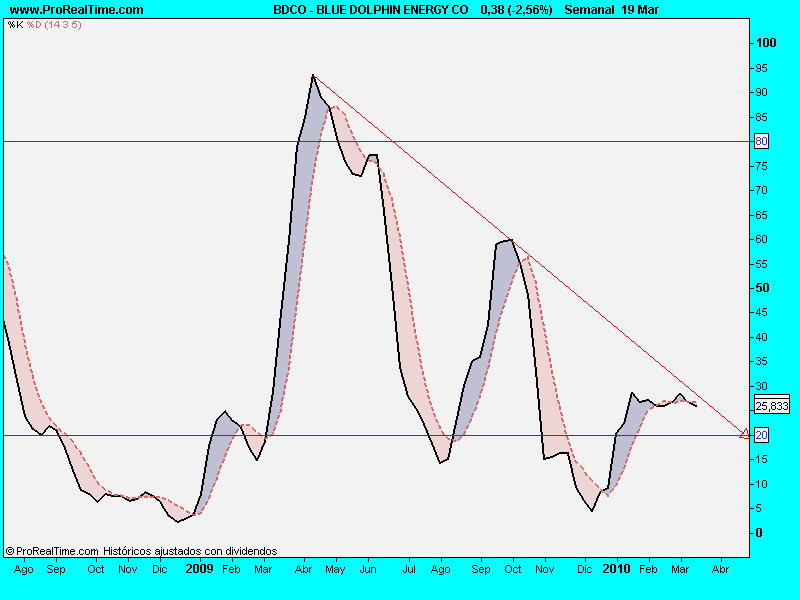
Task: Click the 55 axis label
Action: tap(761, 264)
